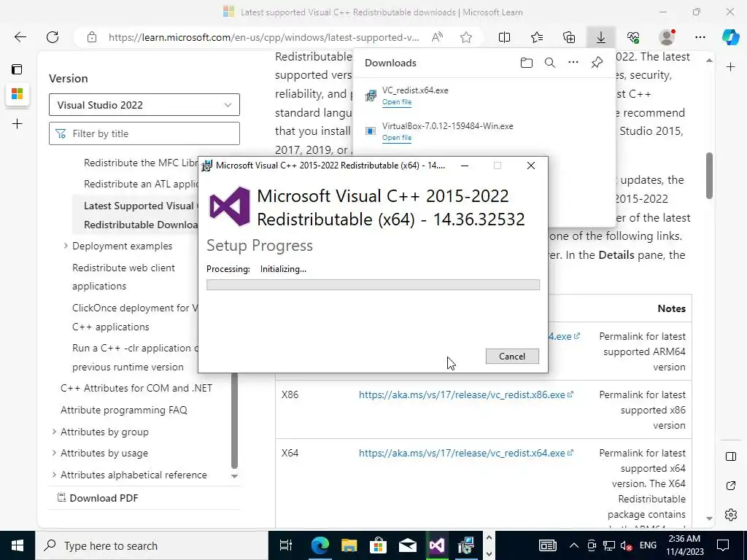Search downloads with magnifier icon
This screenshot has height=560, width=747.
[x=550, y=63]
